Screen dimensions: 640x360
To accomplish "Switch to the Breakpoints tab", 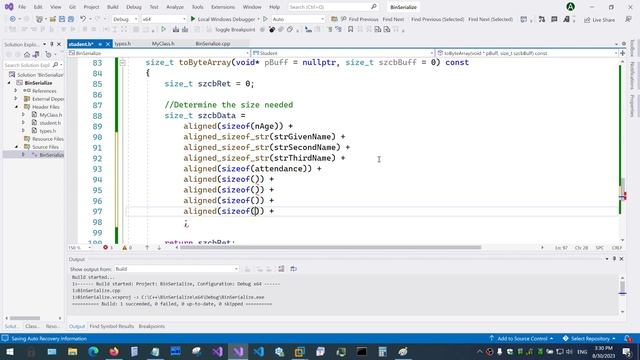I will point(151,326).
